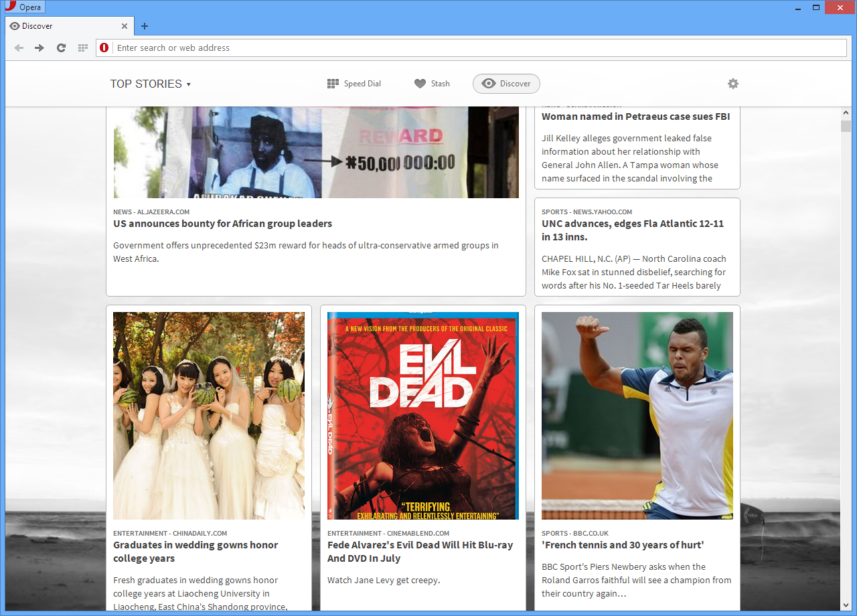Open 'US announces bounty for African group leaders'

click(223, 224)
